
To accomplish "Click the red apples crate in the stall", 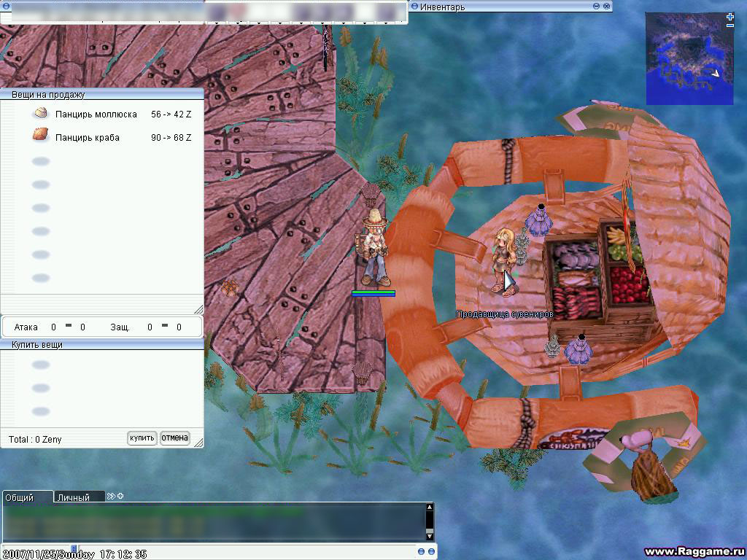I will (x=629, y=285).
